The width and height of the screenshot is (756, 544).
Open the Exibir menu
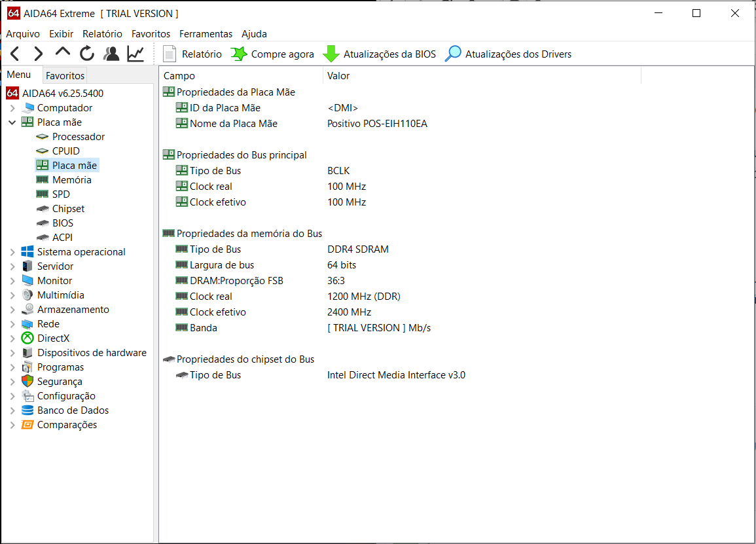pos(62,34)
